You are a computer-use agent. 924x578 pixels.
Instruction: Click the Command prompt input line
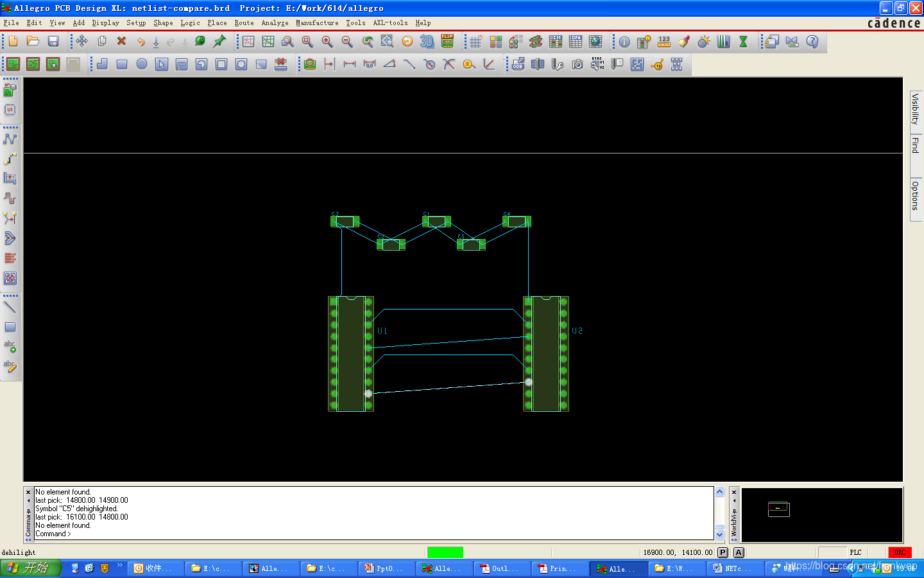pos(373,534)
